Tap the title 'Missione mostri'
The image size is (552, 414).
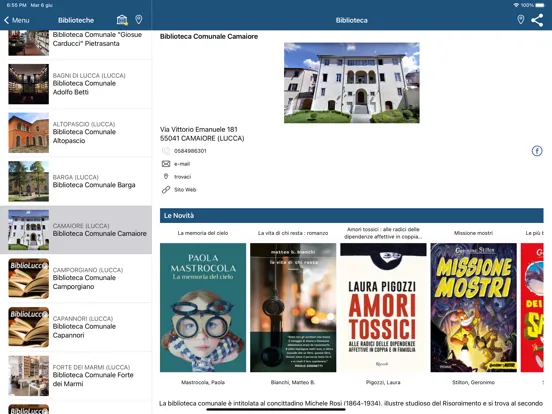tap(473, 233)
